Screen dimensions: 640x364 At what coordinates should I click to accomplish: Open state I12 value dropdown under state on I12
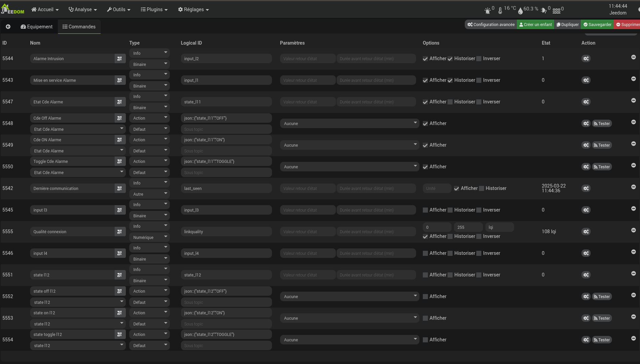pyautogui.click(x=78, y=324)
